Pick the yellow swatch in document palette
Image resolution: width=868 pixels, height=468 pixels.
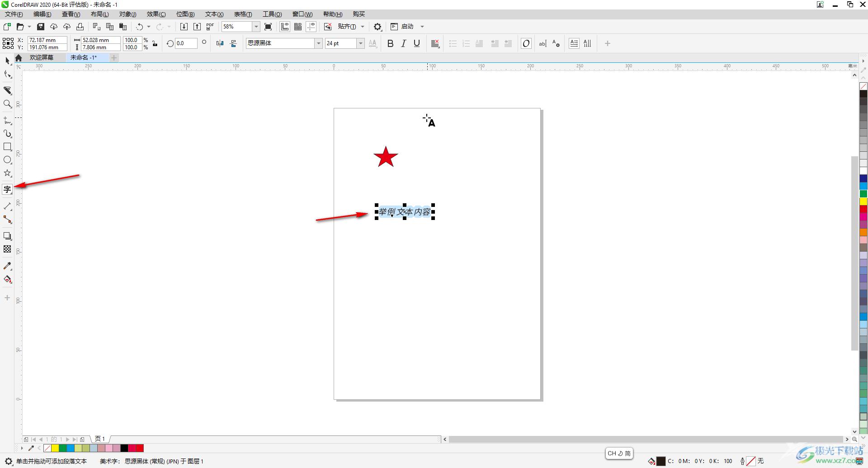click(55, 448)
